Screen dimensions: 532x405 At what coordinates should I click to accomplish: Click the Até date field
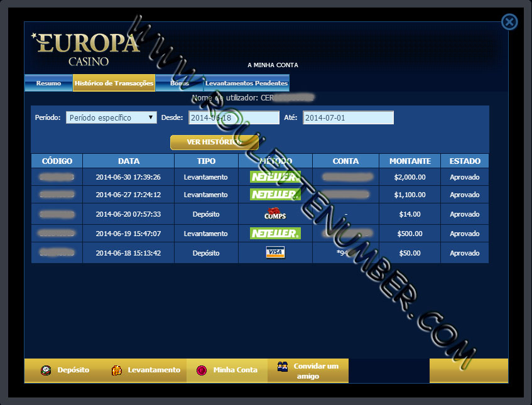(x=348, y=117)
